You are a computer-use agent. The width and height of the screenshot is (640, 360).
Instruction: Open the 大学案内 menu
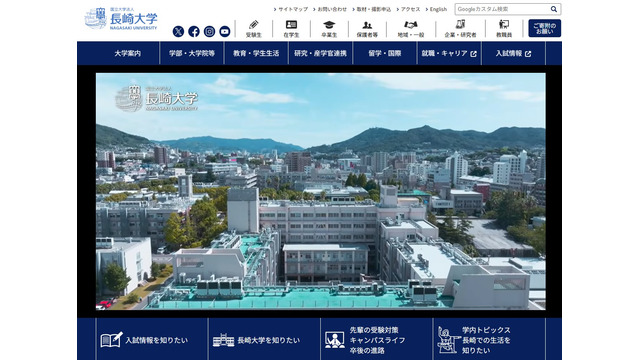tap(127, 53)
